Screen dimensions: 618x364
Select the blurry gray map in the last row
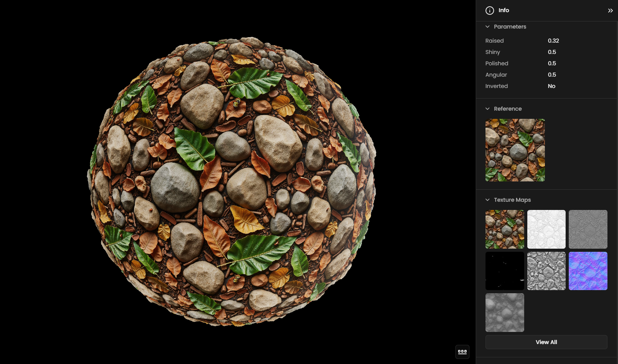[x=505, y=312]
